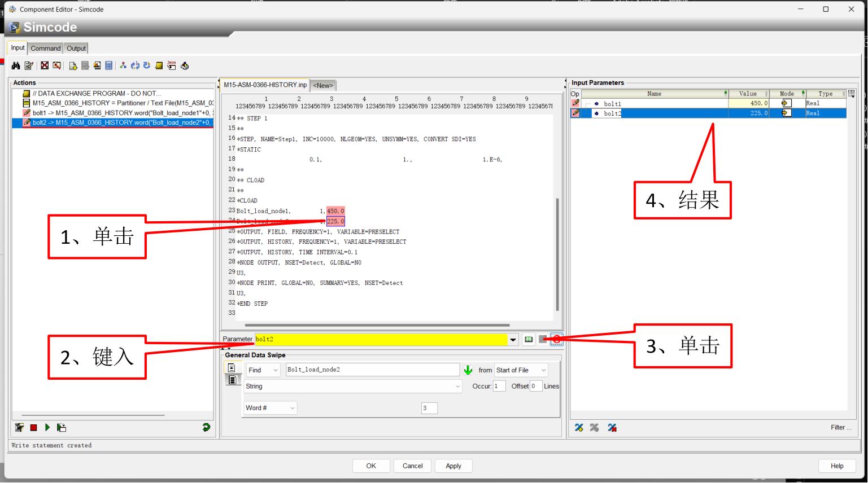Viewport: 868px width, 483px height.
Task: Click the binoculars find icon in toolbar
Action: (16, 65)
